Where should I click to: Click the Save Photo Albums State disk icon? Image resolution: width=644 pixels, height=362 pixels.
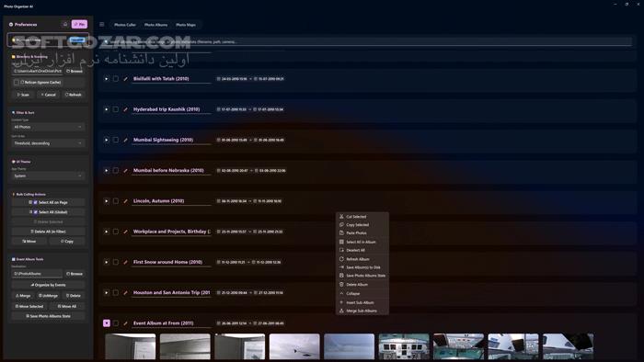[x=341, y=276]
